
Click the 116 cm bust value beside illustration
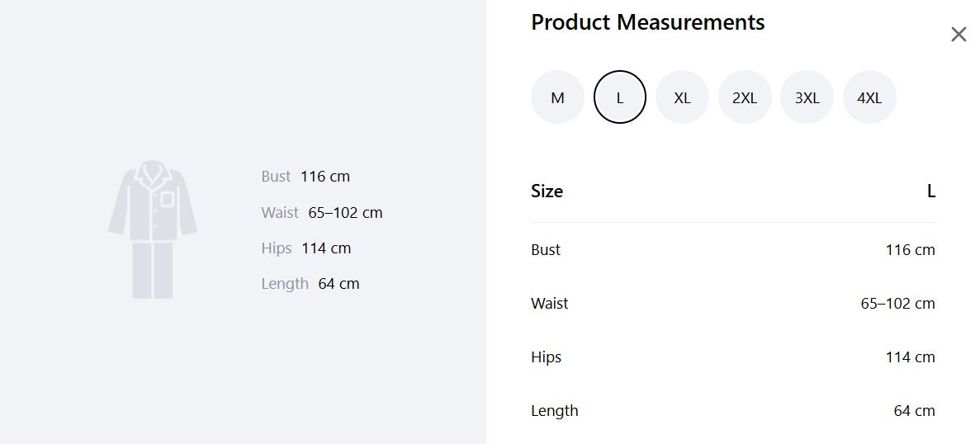[x=325, y=177]
